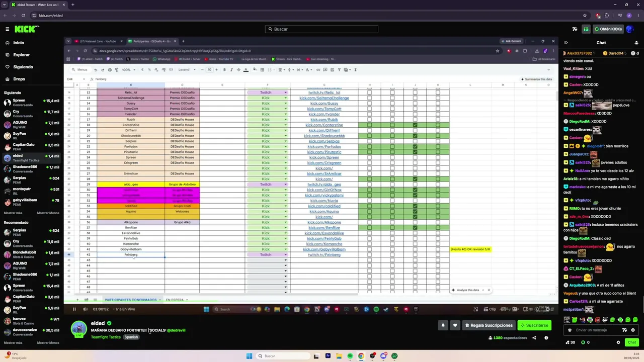644x362 pixels.
Task: Click the green Suscribirse button
Action: tap(534, 325)
